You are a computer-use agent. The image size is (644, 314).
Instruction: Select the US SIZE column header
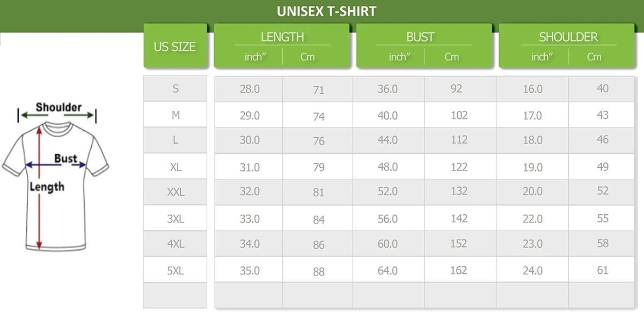[175, 47]
